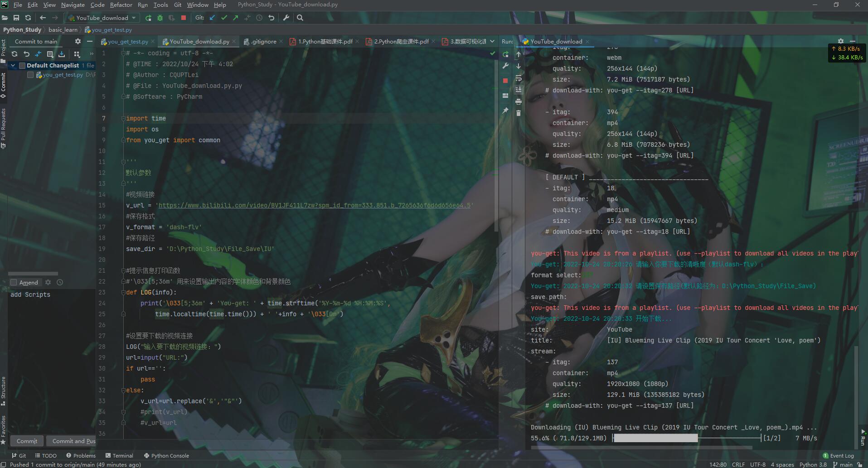Open Git branch main widget in status bar
This screenshot has height=468, width=868.
[843, 464]
